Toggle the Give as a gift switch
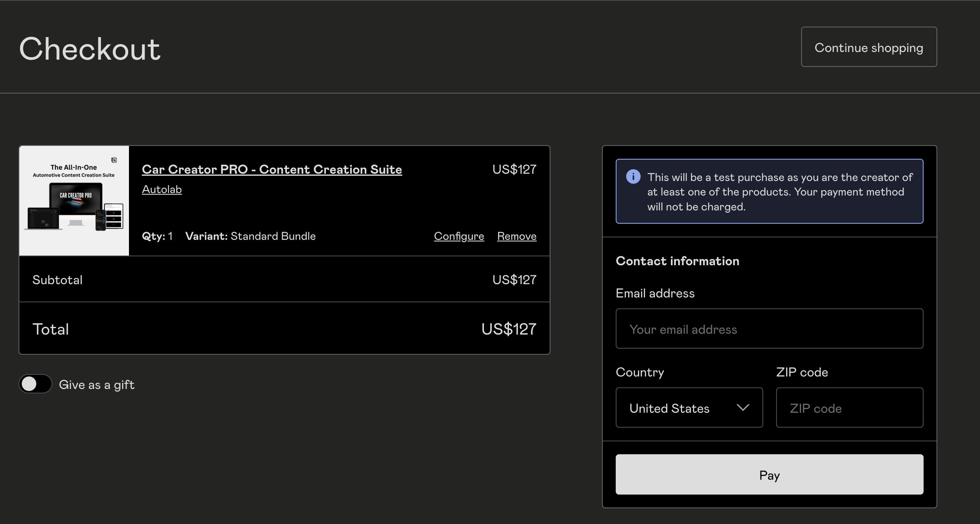Screen dimensions: 980x524 click(x=35, y=384)
